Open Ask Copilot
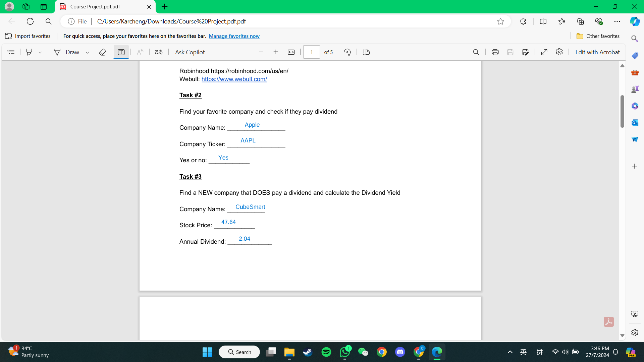The width and height of the screenshot is (644, 362). pyautogui.click(x=190, y=52)
